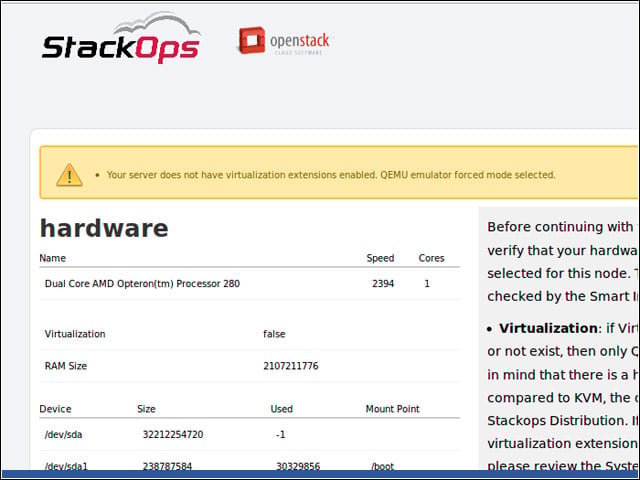Viewport: 640px width, 480px height.
Task: Select 'Dual Core AMD Opteron(tm) Processor 280' cell
Action: (x=142, y=284)
